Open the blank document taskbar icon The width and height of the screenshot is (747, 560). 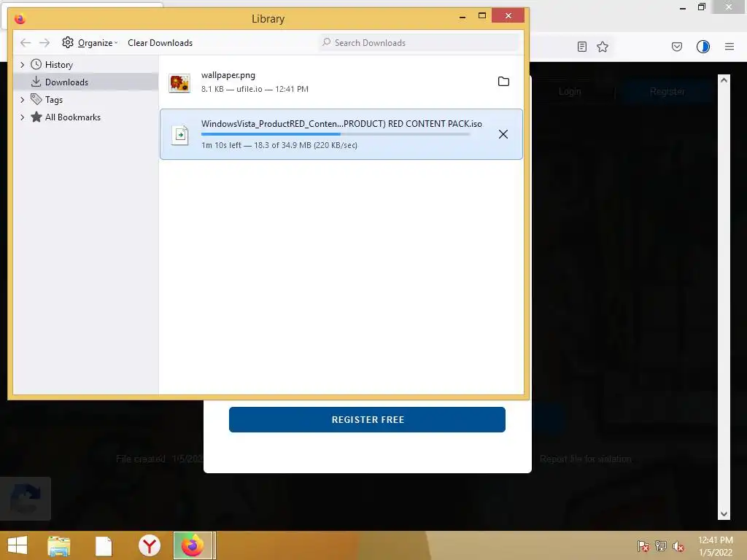[x=104, y=545]
